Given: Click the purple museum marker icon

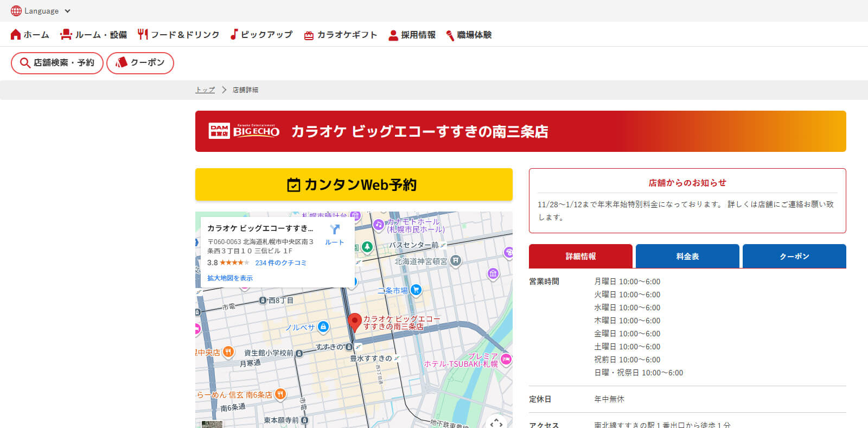Looking at the screenshot, I should click(493, 273).
